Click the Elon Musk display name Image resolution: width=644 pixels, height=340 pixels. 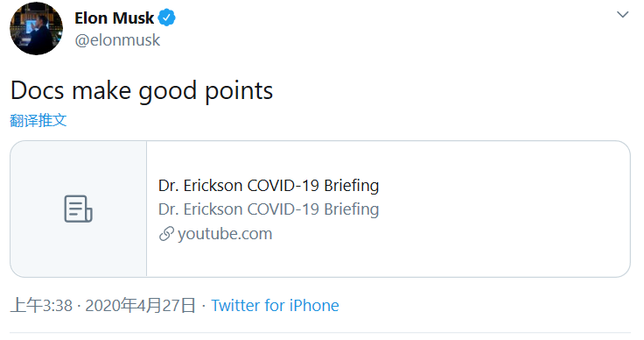[x=114, y=18]
